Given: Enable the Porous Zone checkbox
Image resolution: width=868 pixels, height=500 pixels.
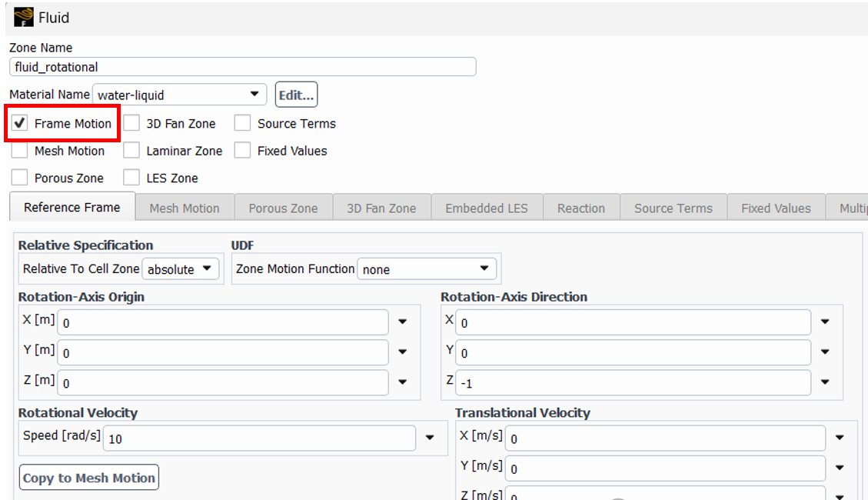Looking at the screenshot, I should 20,178.
